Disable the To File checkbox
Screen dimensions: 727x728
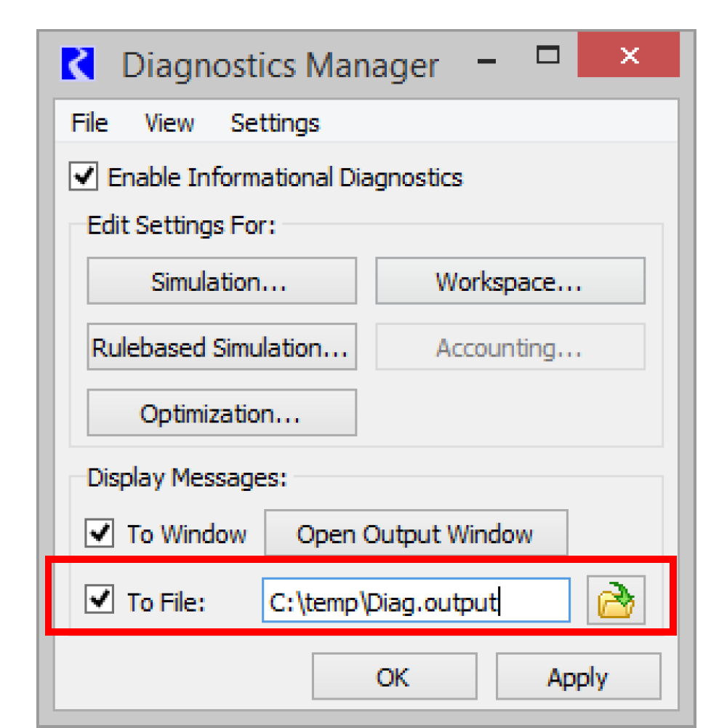click(x=99, y=601)
